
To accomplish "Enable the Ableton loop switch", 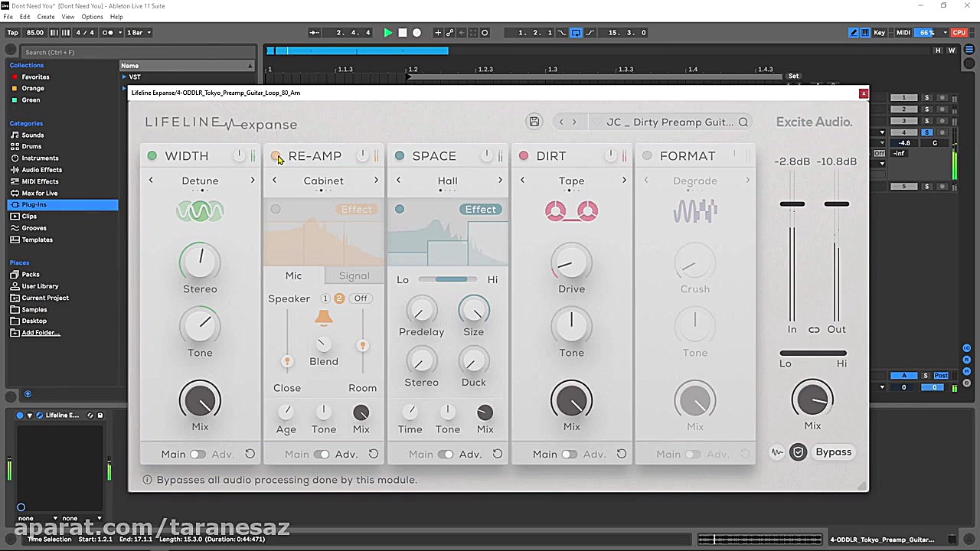I will coord(576,33).
